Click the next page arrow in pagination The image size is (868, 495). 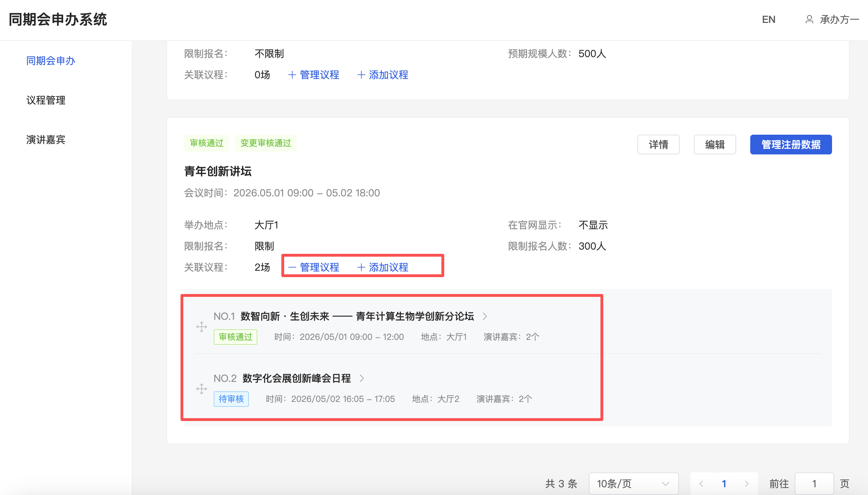[746, 484]
